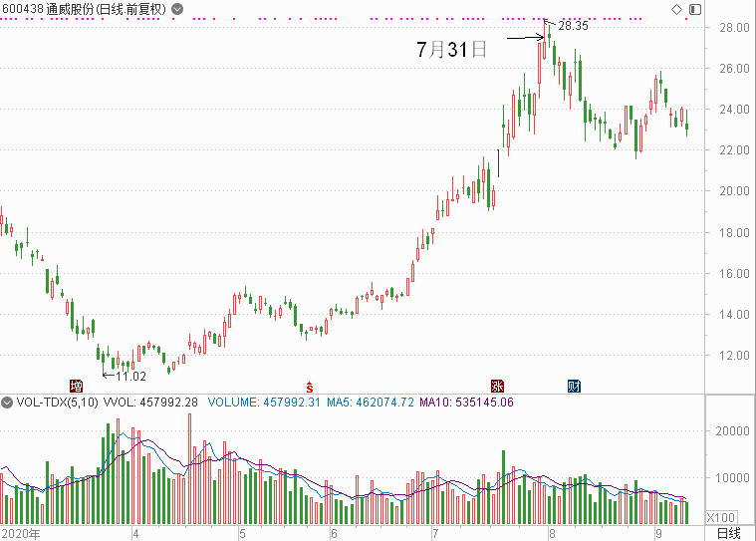Toggle the side panel layout icon

coord(695,9)
